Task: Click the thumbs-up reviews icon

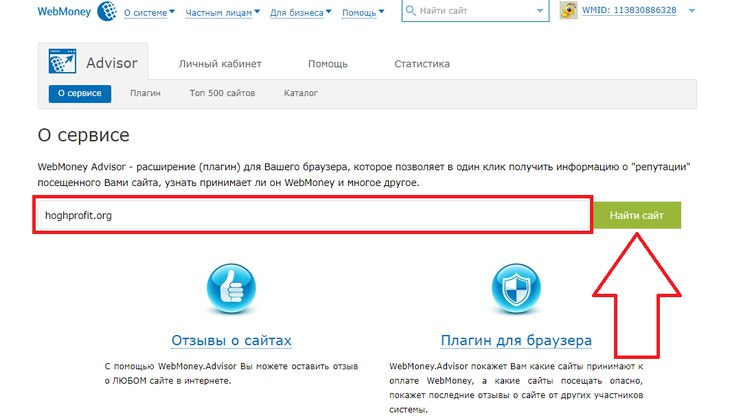Action: tap(231, 288)
